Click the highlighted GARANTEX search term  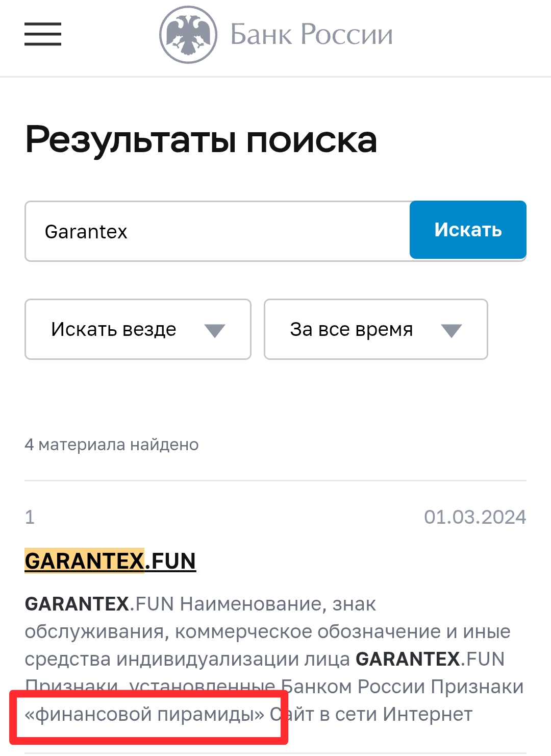coord(84,560)
